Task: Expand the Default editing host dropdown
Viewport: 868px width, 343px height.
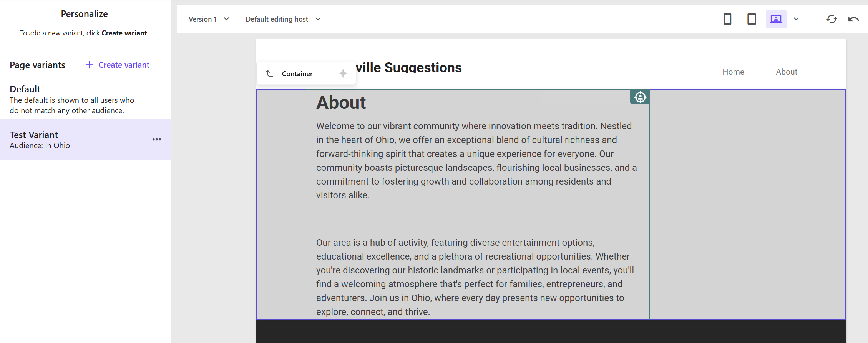Action: (283, 19)
